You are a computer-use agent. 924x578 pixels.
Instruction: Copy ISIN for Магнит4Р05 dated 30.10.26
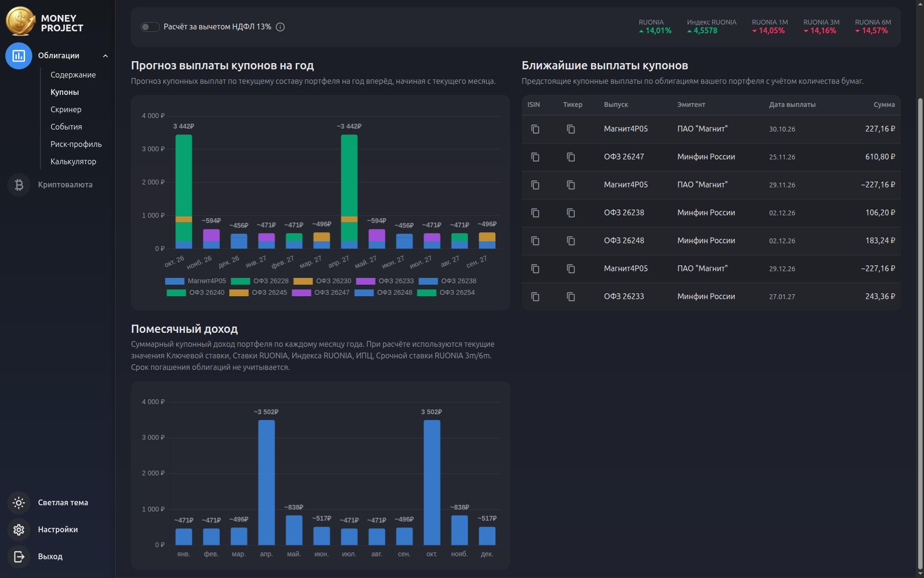pyautogui.click(x=535, y=129)
